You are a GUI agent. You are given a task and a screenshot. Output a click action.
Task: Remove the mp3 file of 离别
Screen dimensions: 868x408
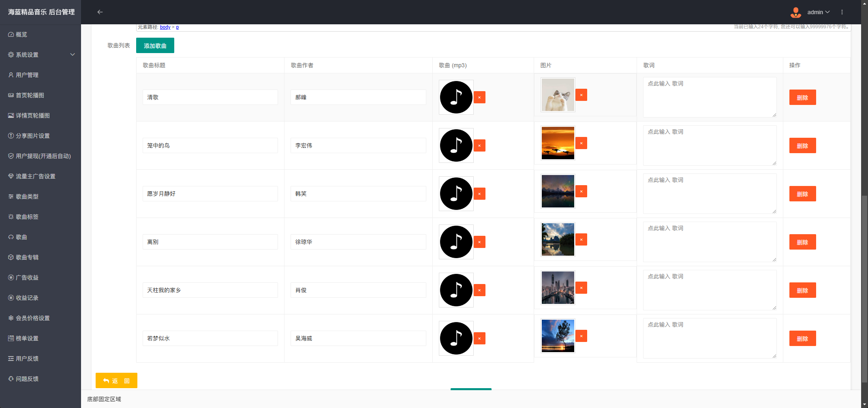point(479,242)
